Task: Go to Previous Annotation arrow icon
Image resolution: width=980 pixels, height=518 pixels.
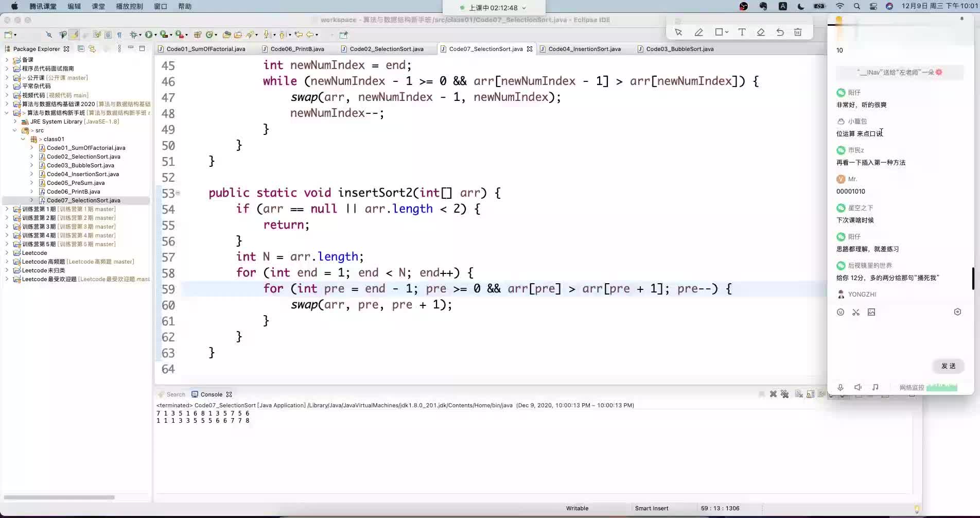Action: point(283,34)
